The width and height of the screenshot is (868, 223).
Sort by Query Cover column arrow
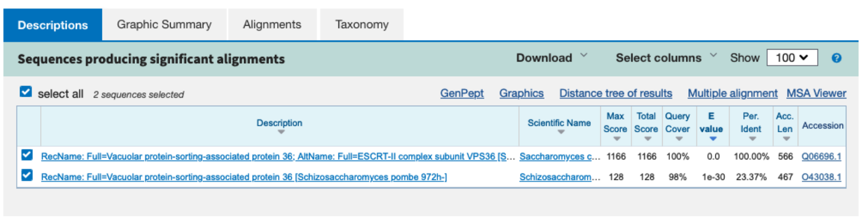click(679, 139)
